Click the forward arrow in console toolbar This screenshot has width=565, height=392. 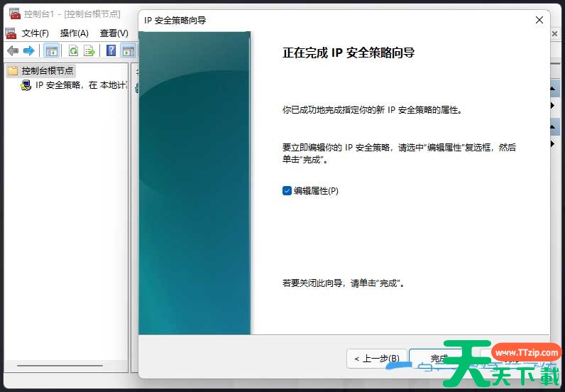click(29, 51)
